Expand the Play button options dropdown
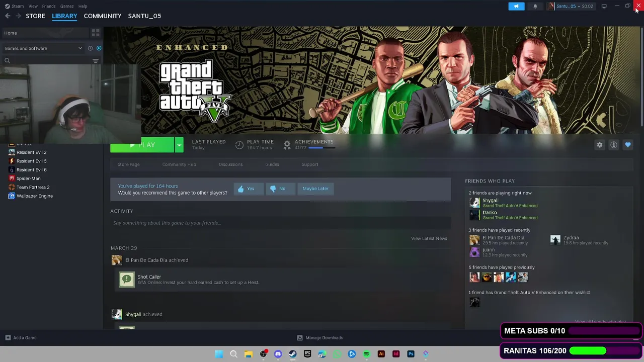The image size is (644, 362). [179, 145]
